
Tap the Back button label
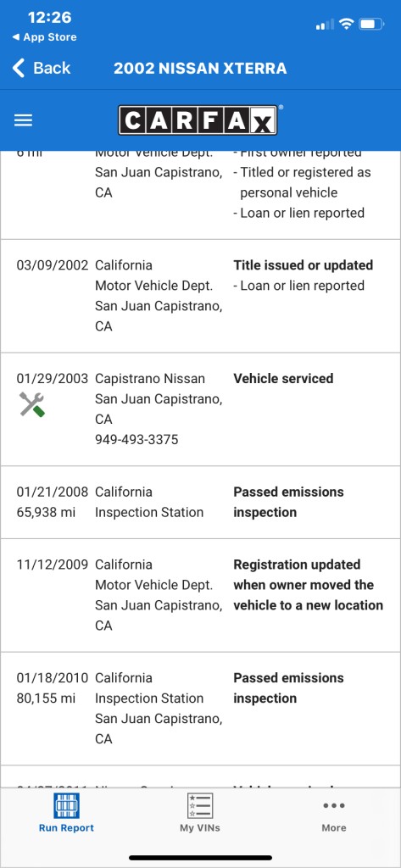click(52, 68)
